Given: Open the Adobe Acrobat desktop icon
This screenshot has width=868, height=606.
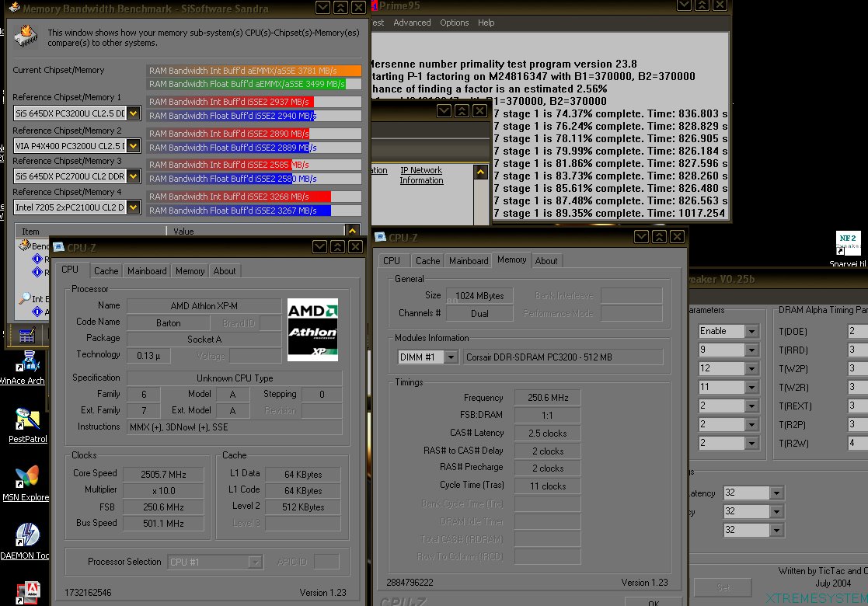Looking at the screenshot, I should tap(28, 594).
